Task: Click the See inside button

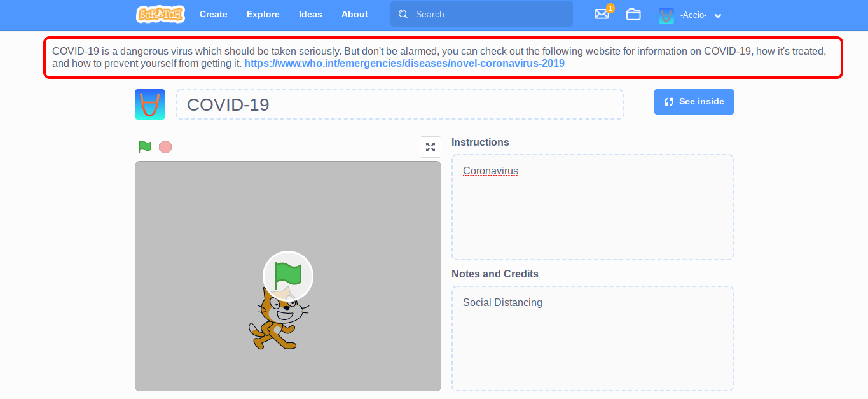Action: coord(694,102)
